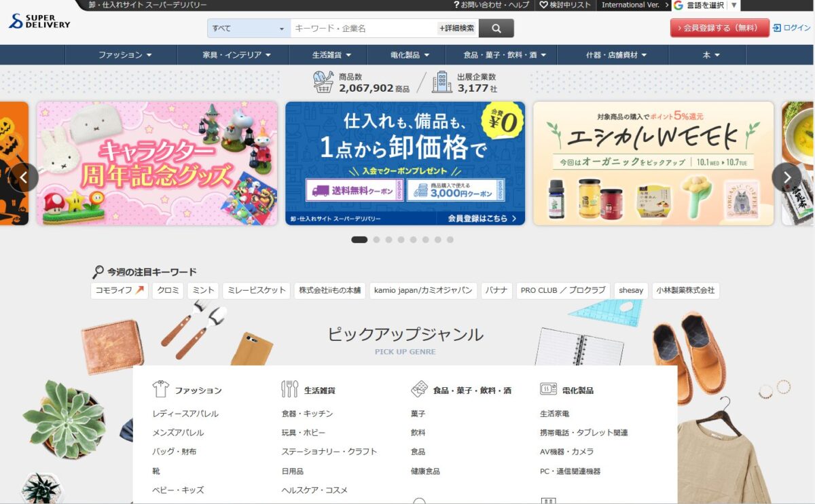Open the すべて category dropdown
Viewport: 815px width, 504px height.
point(249,29)
